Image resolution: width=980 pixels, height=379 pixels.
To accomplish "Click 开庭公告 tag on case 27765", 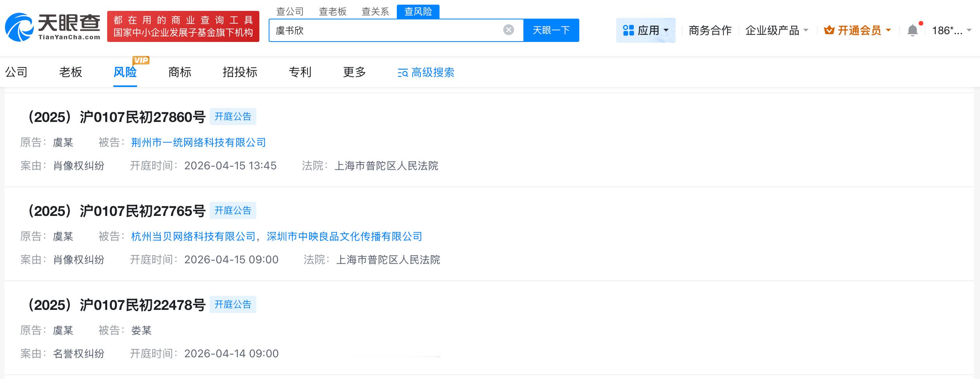I will (233, 210).
